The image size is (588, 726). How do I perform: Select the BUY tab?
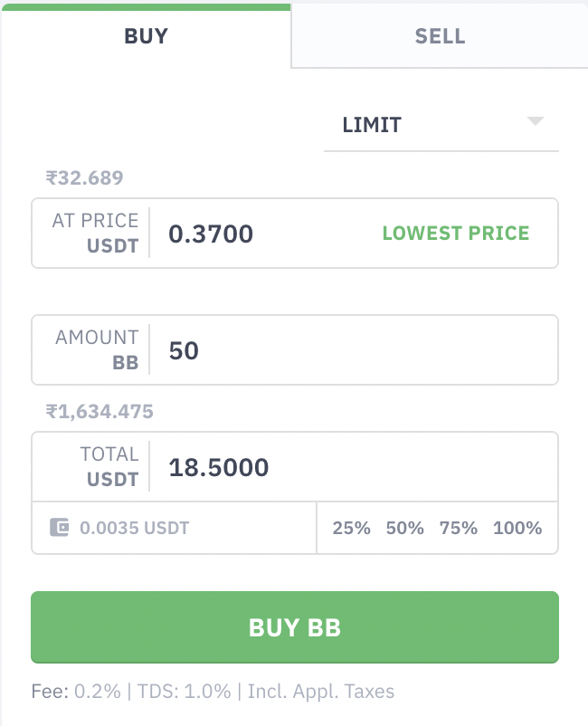coord(147,36)
